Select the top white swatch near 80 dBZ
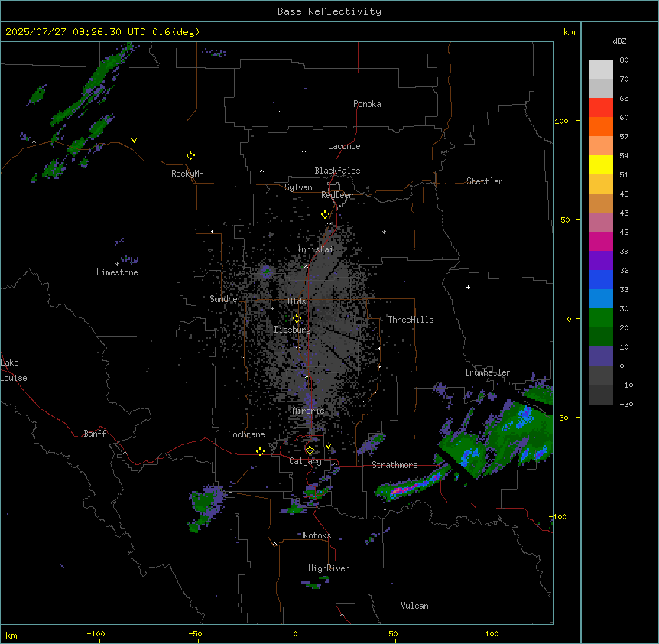The width and height of the screenshot is (659, 644). tap(601, 70)
